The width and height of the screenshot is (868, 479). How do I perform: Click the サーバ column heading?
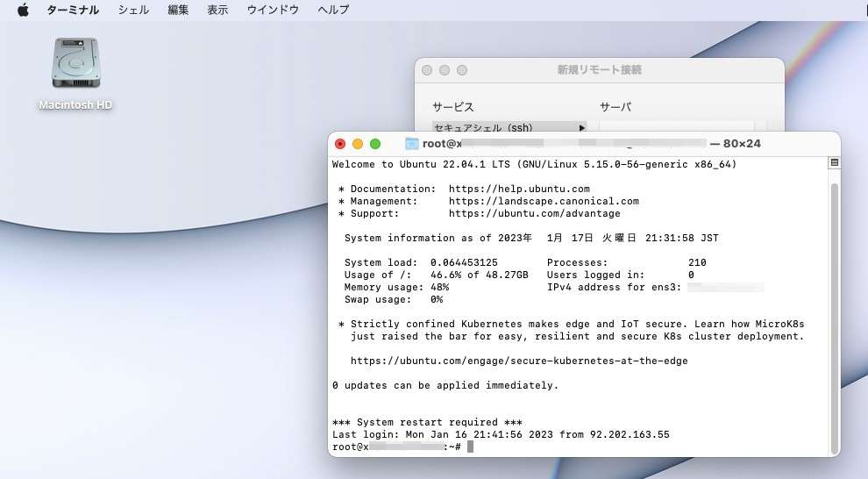click(615, 107)
